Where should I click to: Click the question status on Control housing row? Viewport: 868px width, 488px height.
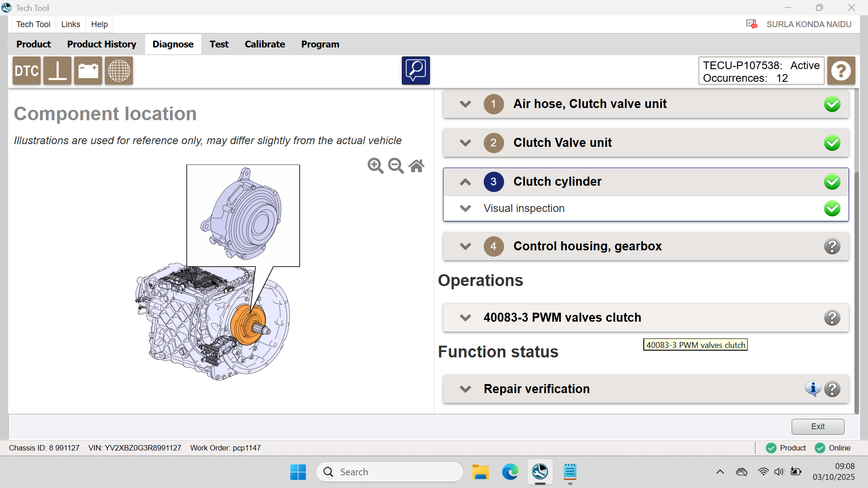(832, 246)
